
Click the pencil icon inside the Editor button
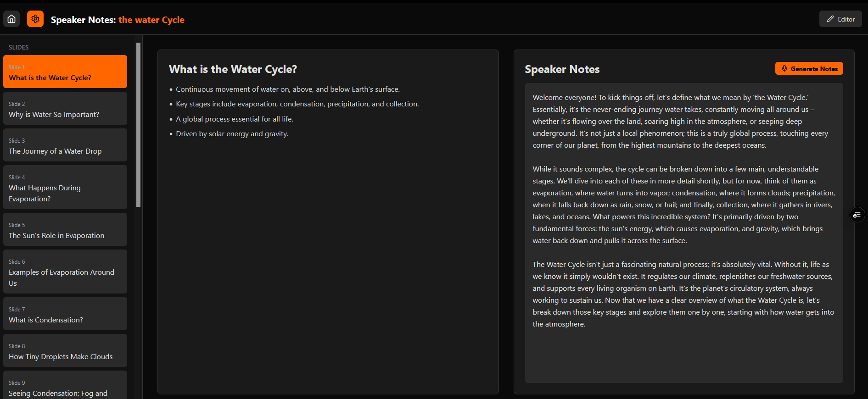(x=831, y=19)
